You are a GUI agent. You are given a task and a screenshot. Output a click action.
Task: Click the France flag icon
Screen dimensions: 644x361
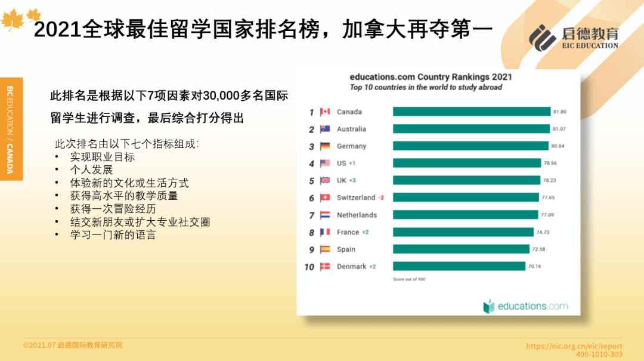pyautogui.click(x=325, y=232)
